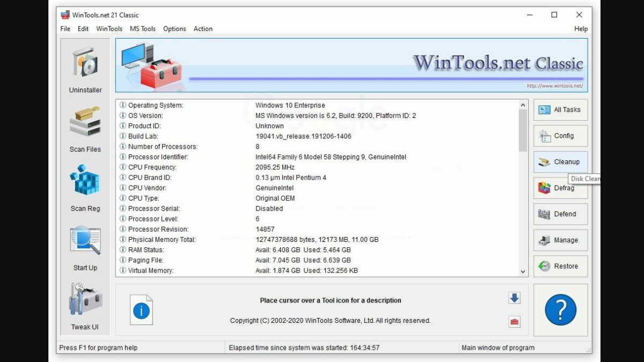This screenshot has height=362, width=644.
Task: Click the info icon beside RAM Status
Action: 123,250
